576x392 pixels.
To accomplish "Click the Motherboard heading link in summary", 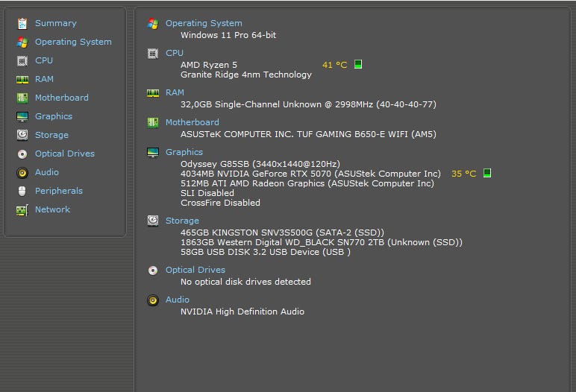I will pyautogui.click(x=192, y=122).
